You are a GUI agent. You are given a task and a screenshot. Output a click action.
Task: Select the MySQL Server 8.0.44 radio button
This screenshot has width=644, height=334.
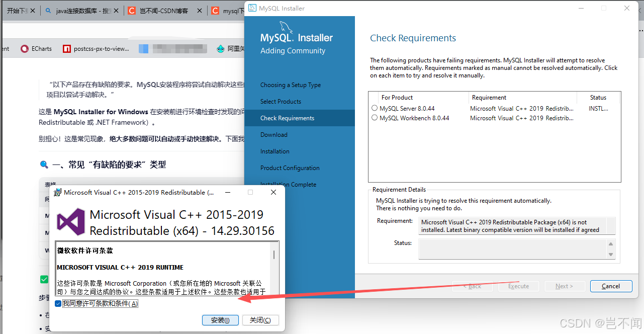click(374, 108)
